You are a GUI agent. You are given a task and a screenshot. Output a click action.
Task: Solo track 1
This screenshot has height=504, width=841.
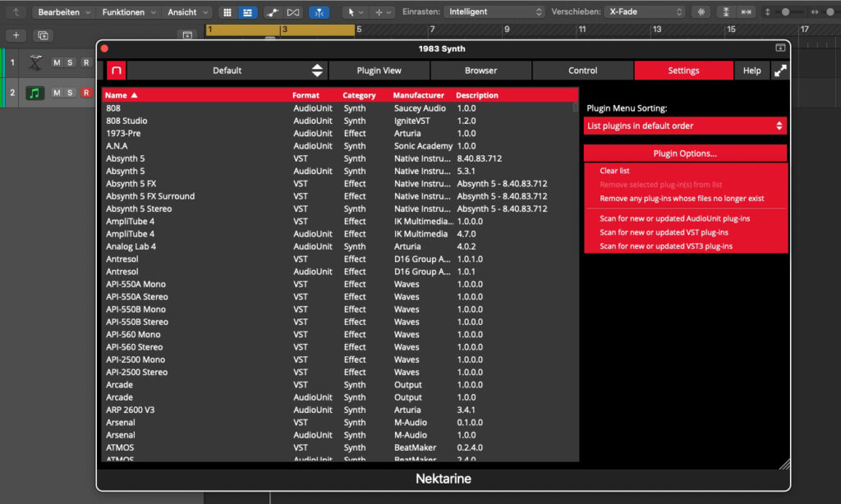(70, 62)
